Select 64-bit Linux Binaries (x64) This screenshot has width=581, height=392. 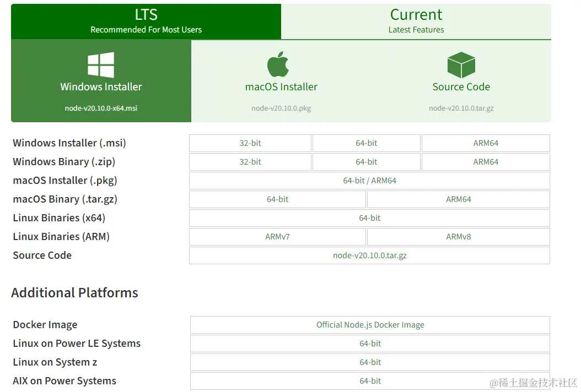click(x=369, y=218)
